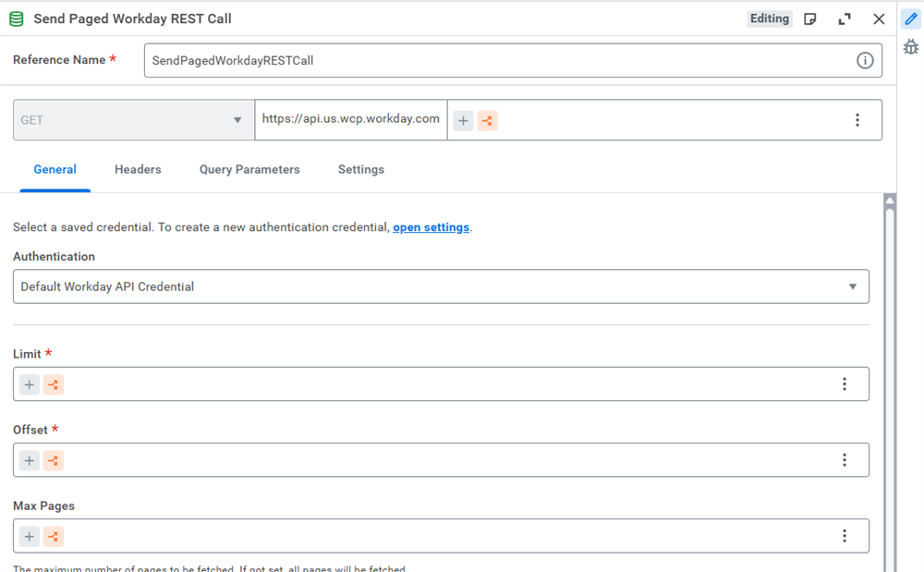This screenshot has height=572, width=924.
Task: Open the Offset field three-dot menu
Action: pos(845,460)
